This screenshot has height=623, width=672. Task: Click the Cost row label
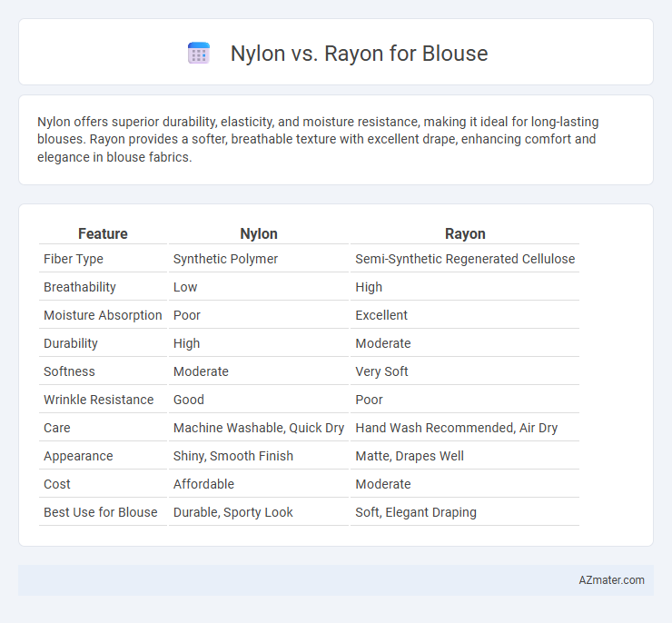[x=57, y=484]
